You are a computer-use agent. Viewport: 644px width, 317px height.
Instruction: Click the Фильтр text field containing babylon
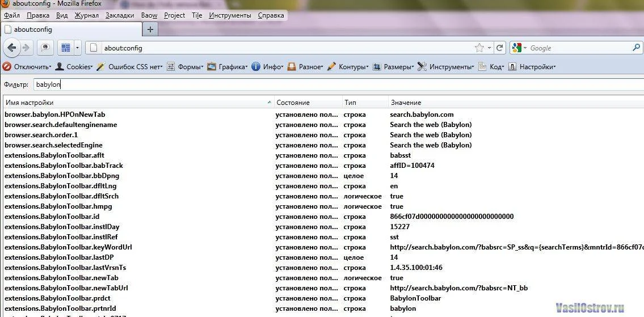[338, 84]
